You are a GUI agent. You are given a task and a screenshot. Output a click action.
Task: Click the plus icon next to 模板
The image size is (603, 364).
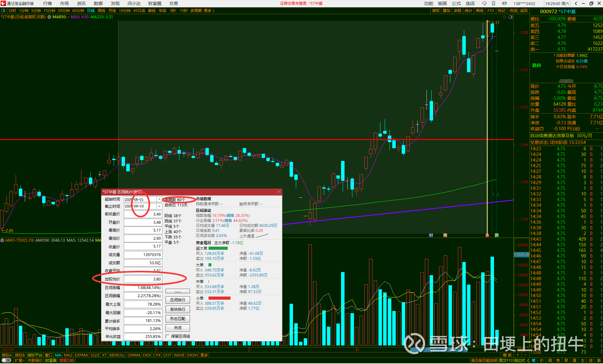(x=518, y=355)
